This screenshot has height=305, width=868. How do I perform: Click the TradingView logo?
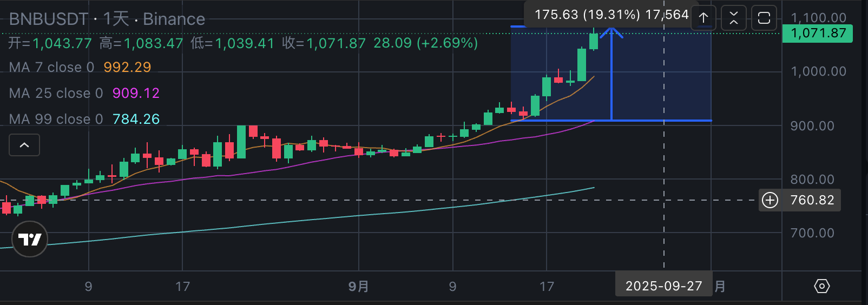[30, 239]
